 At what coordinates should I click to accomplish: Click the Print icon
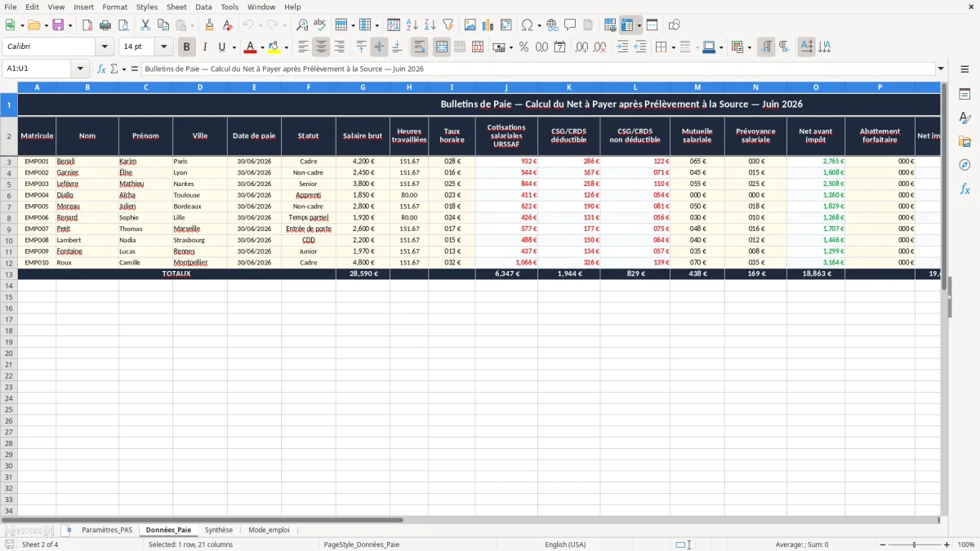(105, 25)
